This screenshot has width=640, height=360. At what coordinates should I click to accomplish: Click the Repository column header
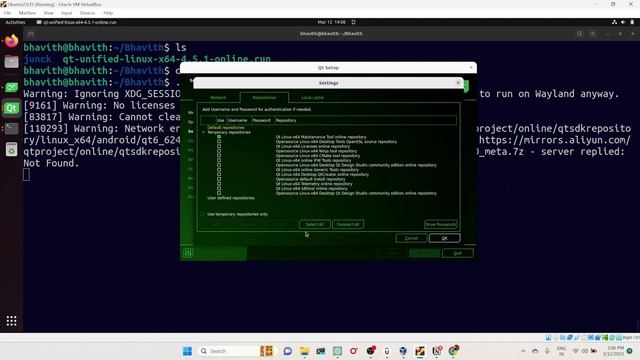(x=365, y=120)
